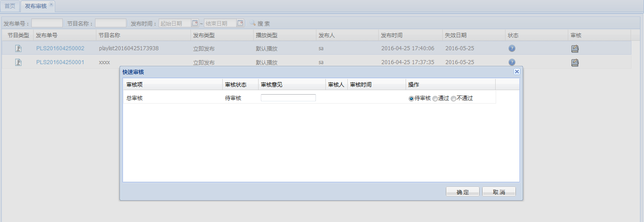Click status question icon for xxxx row

tap(512, 62)
